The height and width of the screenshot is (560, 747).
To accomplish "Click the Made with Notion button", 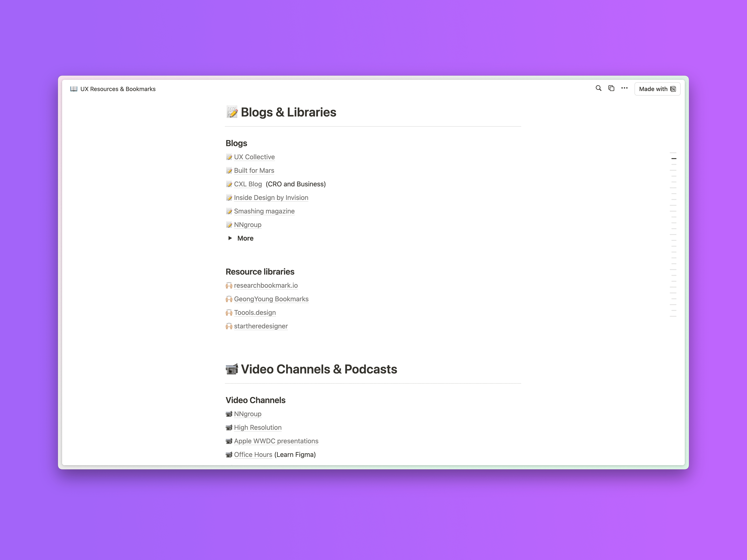I will coord(657,89).
